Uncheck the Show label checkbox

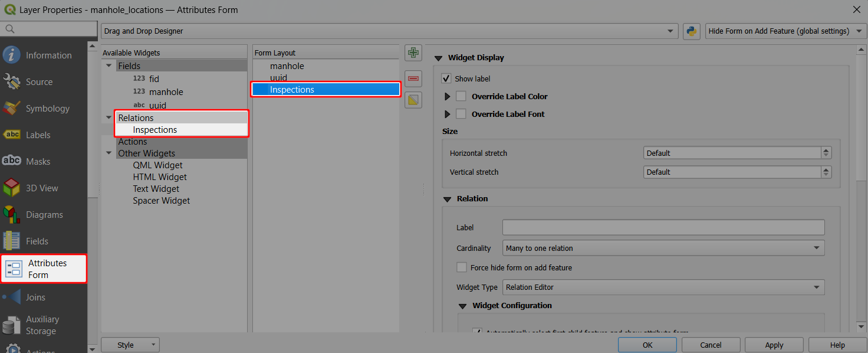tap(445, 78)
